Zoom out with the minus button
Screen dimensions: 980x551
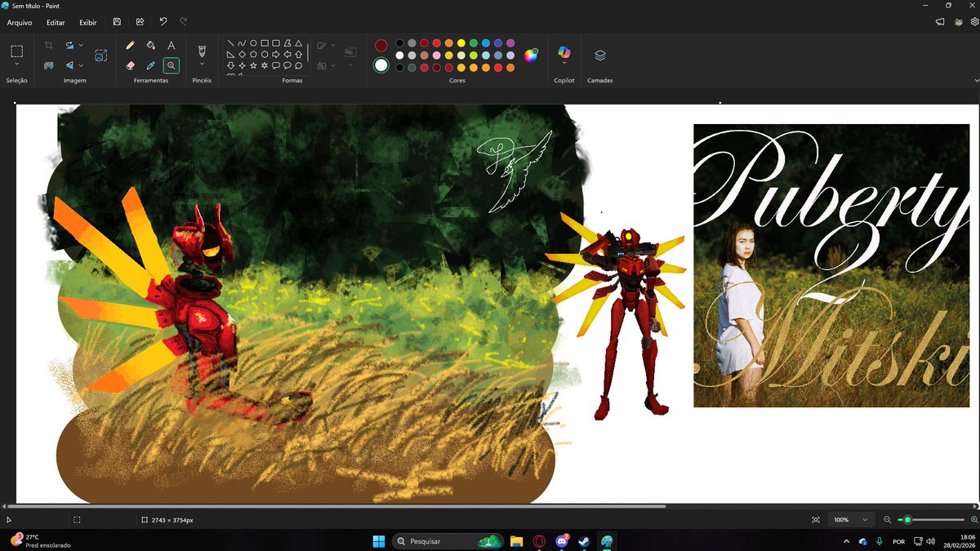(888, 519)
